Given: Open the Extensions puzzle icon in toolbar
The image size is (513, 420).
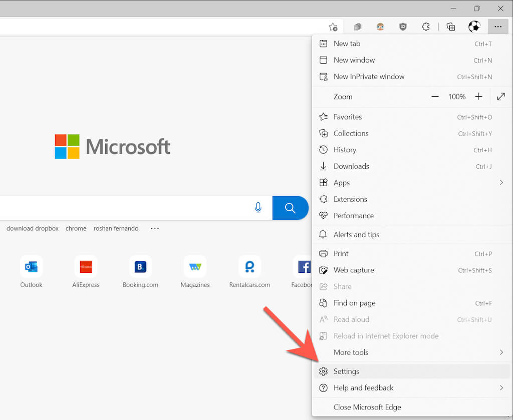Looking at the screenshot, I should [426, 27].
